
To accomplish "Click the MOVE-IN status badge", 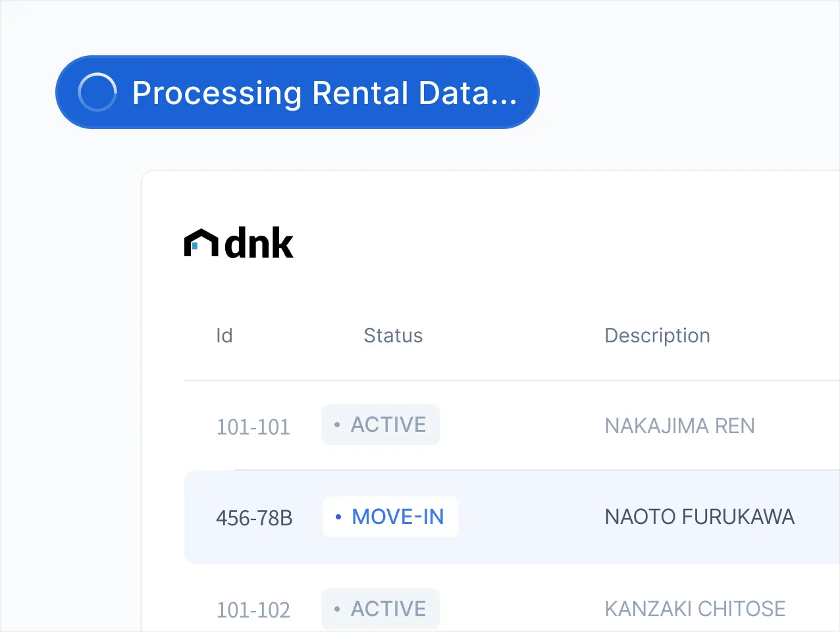I will (x=390, y=517).
